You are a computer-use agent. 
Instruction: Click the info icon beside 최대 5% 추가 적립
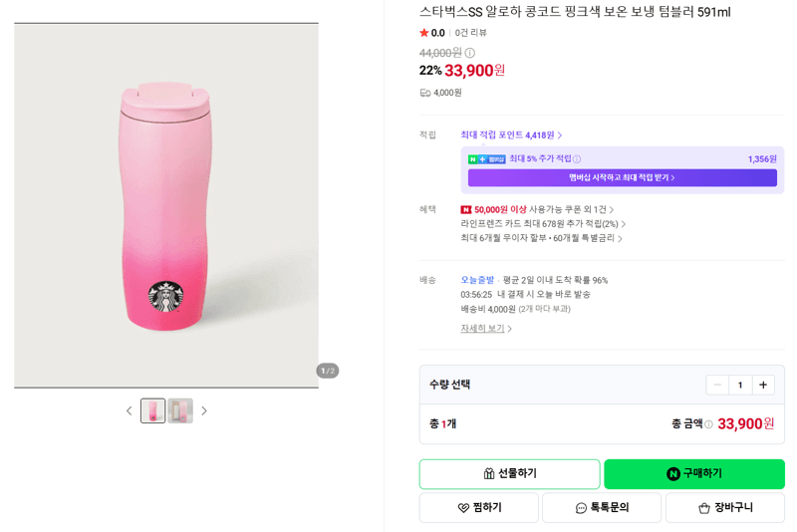tap(577, 159)
